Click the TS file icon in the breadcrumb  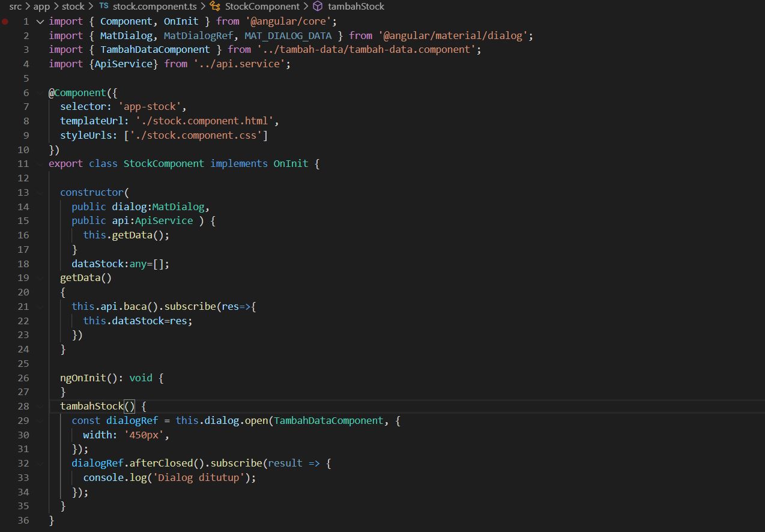104,6
